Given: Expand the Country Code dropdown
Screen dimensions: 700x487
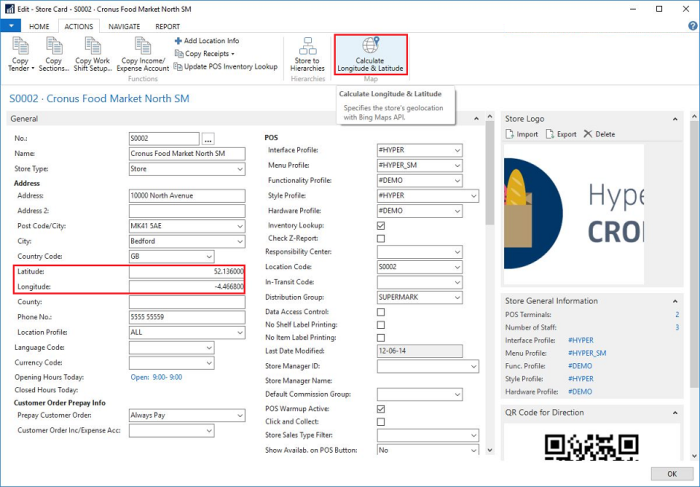Looking at the screenshot, I should coord(239,255).
